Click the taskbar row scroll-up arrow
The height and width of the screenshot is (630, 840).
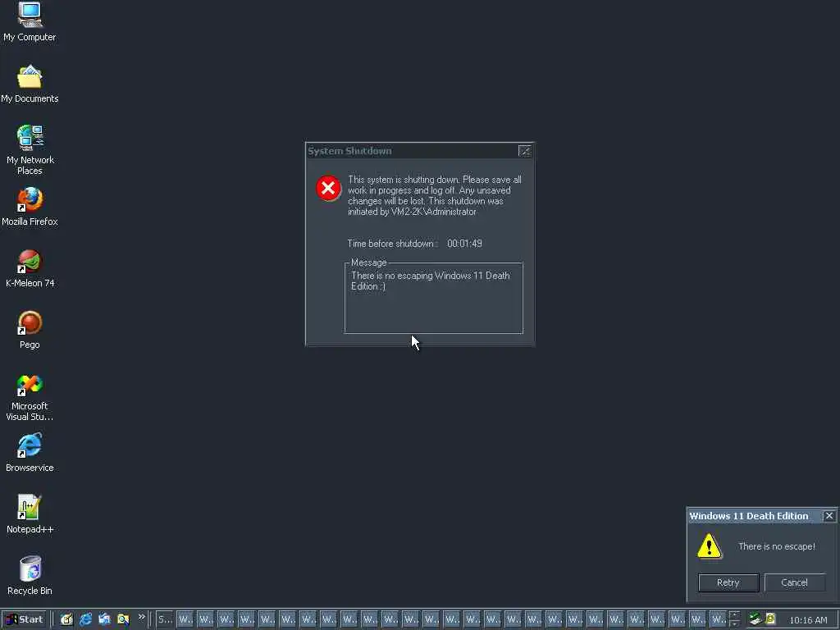(x=734, y=615)
